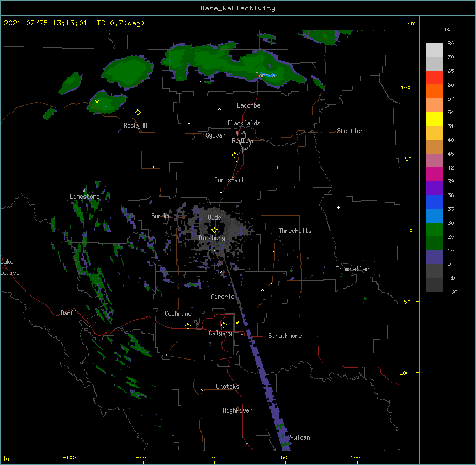Select the slate purple swatch between 10 and 0
The image size is (476, 465).
pos(434,257)
